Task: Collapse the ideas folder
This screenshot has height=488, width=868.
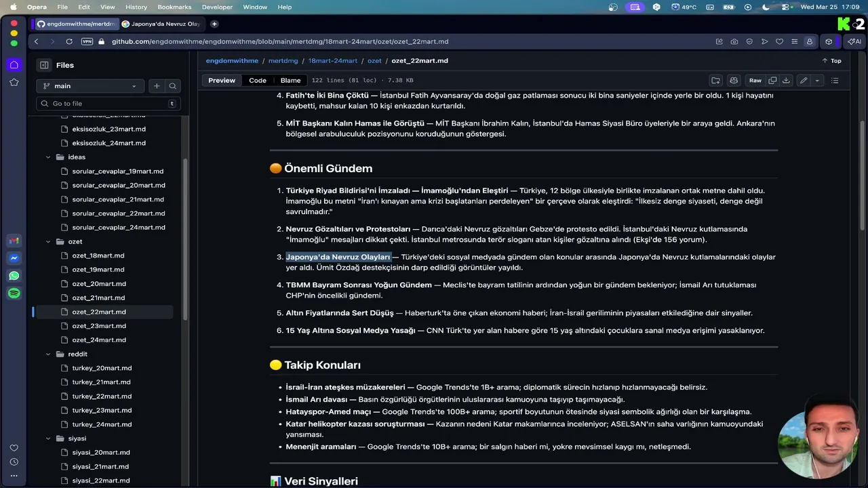Action: pos(48,157)
